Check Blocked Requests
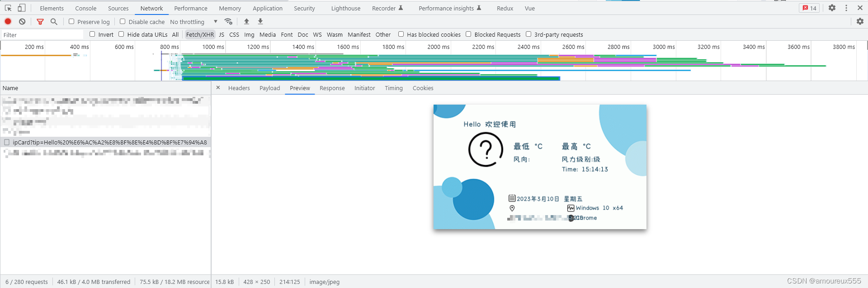This screenshot has height=288, width=868. (x=468, y=34)
